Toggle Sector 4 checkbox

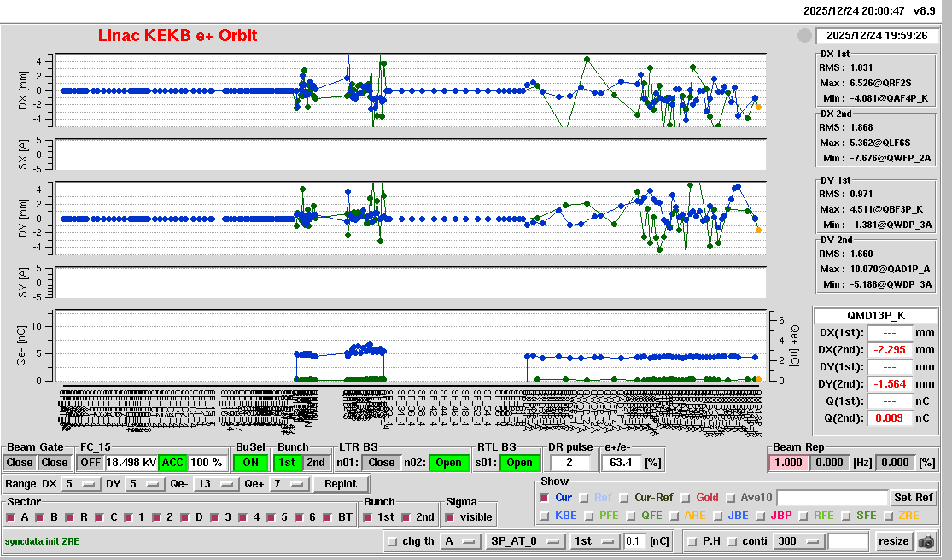click(242, 517)
